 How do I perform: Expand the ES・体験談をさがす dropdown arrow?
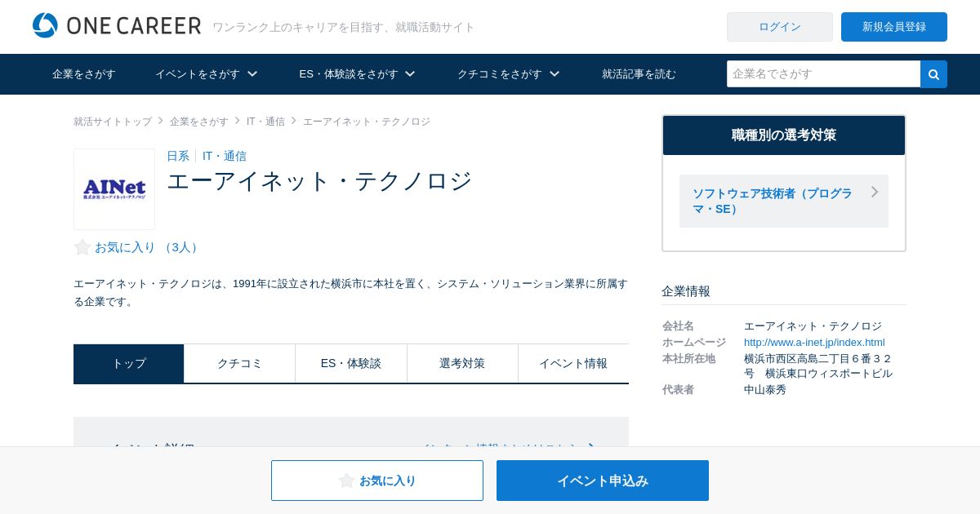click(x=410, y=73)
